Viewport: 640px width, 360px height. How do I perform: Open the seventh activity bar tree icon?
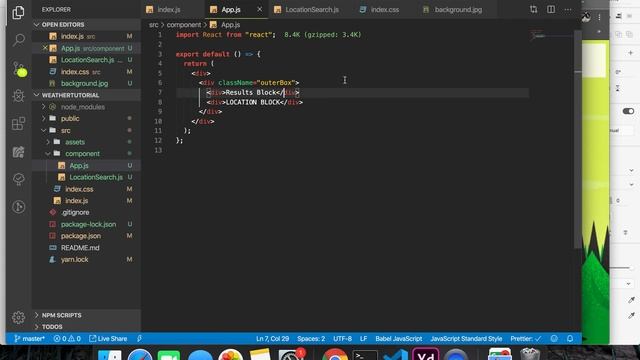[x=18, y=179]
